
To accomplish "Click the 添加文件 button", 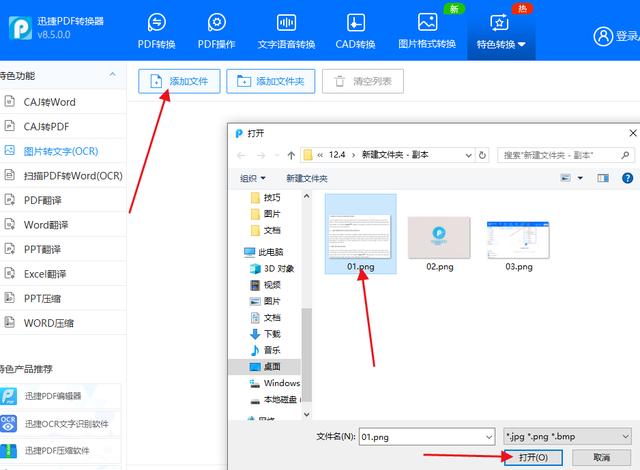I will 179,81.
